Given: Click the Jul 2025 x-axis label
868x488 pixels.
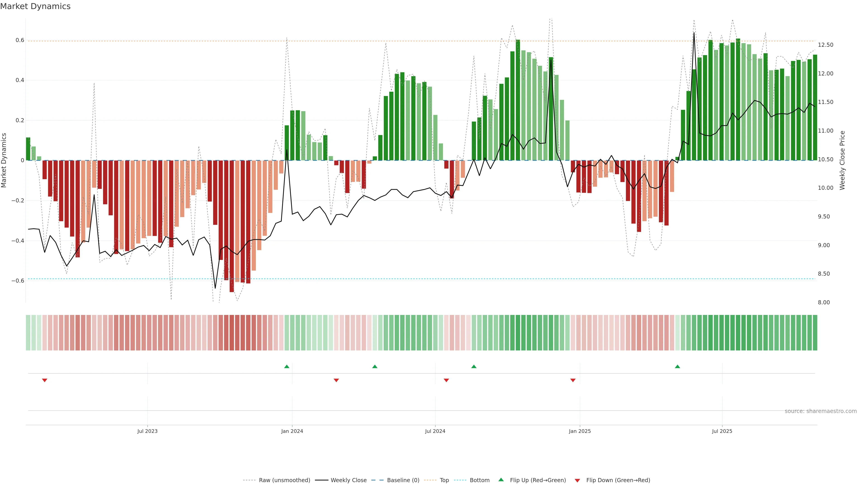Looking at the screenshot, I should coord(722,431).
